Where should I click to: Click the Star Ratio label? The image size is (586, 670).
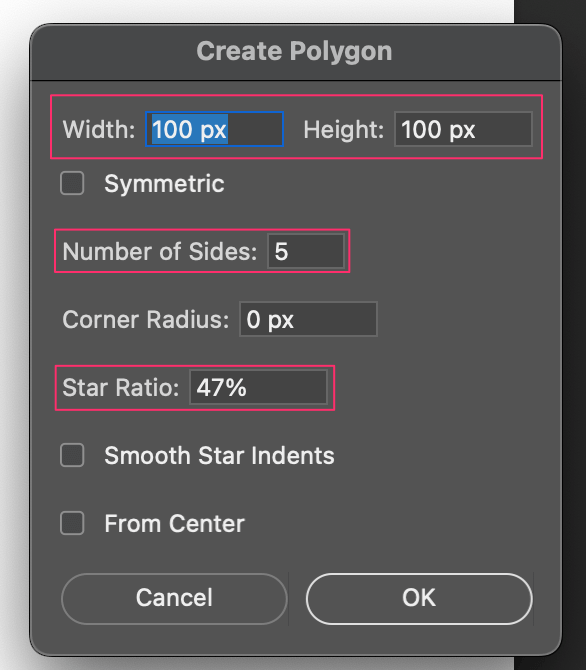(121, 388)
